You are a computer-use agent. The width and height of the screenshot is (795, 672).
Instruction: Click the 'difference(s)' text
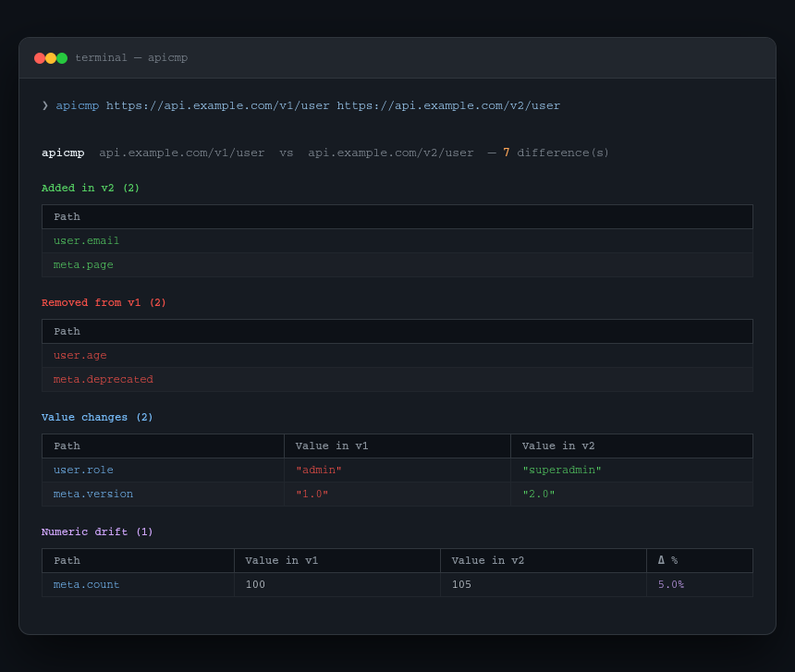point(563,153)
